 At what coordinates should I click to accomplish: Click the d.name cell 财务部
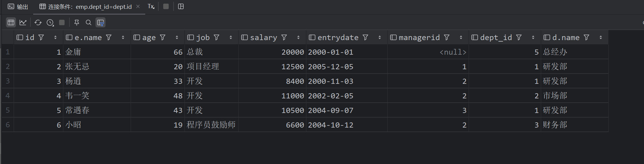pos(575,125)
